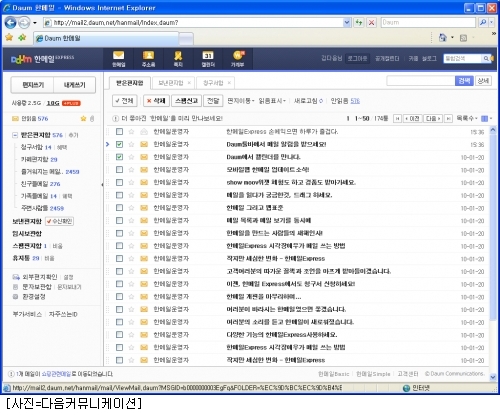This screenshot has width=500, height=415.
Task: Open the 목록수 list-count dropdown
Action: (467, 119)
